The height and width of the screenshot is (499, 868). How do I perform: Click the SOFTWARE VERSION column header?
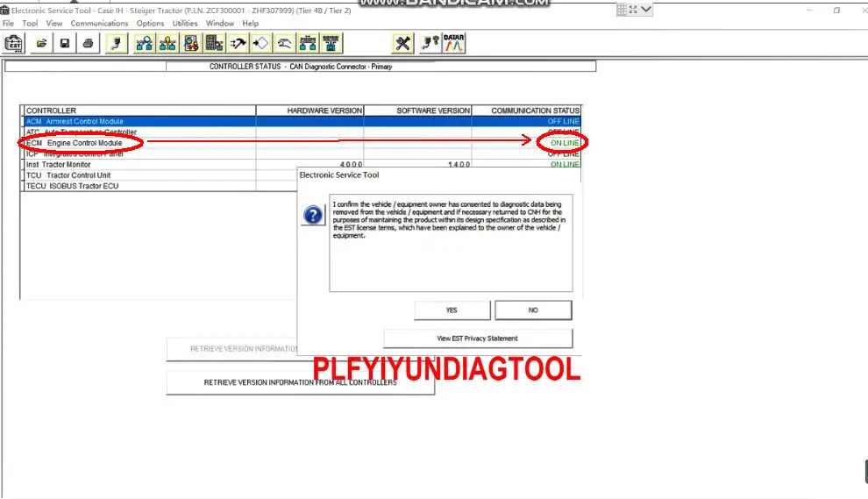[418, 110]
